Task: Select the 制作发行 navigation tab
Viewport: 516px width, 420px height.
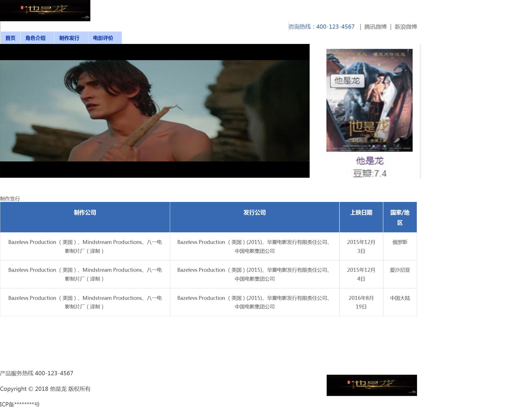Action: (69, 38)
